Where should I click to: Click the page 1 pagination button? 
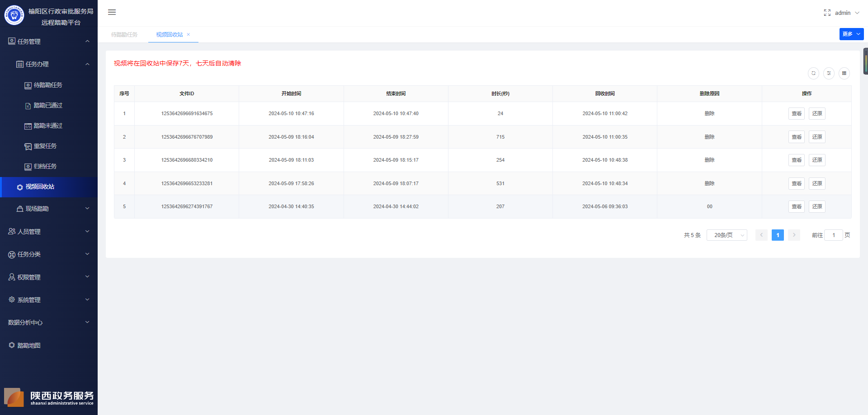778,235
